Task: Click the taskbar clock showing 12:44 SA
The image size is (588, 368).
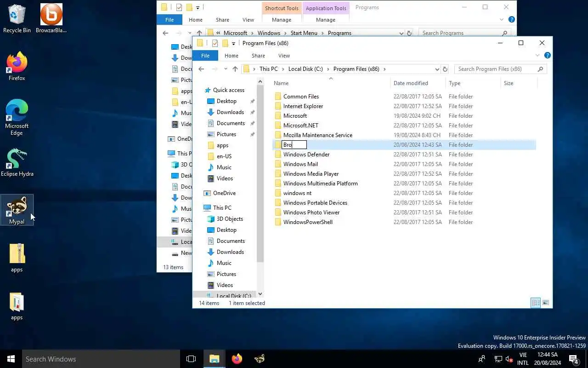Action: 547,359
